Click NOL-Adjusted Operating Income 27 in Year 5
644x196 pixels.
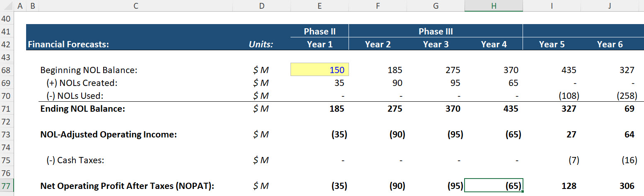click(571, 135)
